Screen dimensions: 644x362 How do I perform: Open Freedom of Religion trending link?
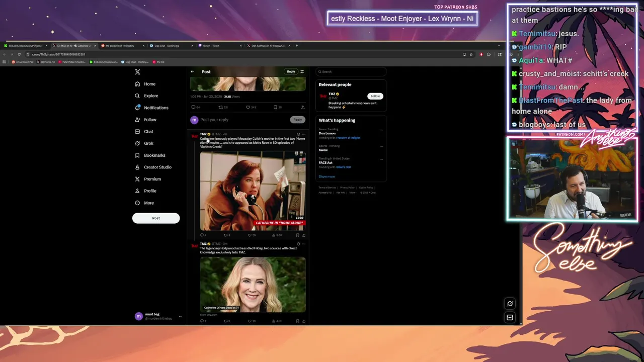tap(348, 138)
